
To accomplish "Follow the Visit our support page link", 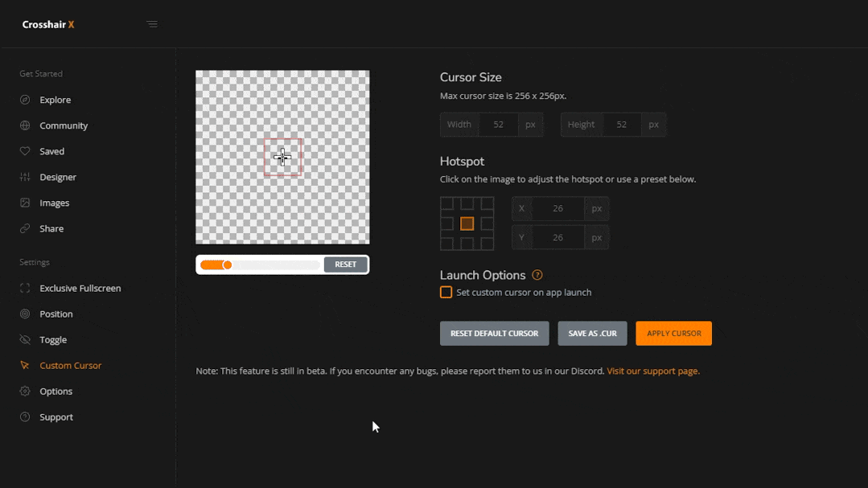I will click(x=652, y=371).
